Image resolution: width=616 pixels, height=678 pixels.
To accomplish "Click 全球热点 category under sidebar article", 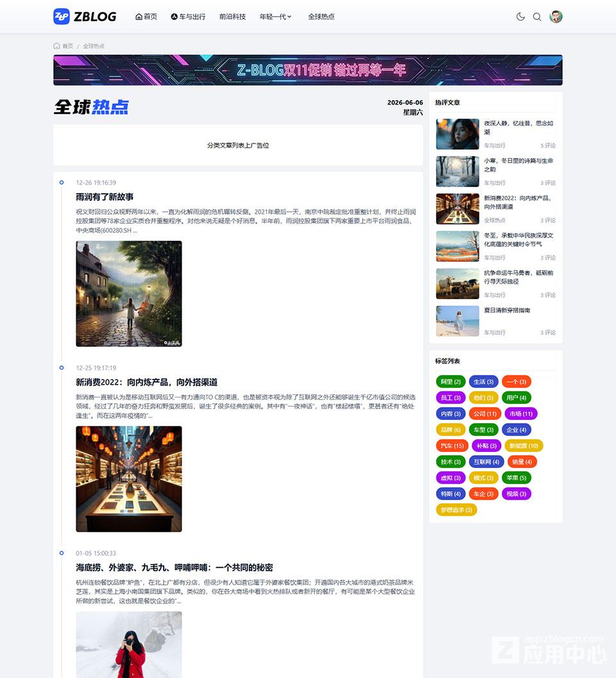I will 495,220.
